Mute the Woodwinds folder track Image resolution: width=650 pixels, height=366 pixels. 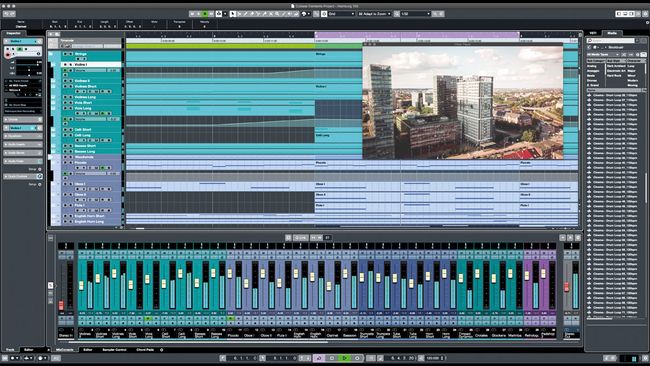point(65,157)
